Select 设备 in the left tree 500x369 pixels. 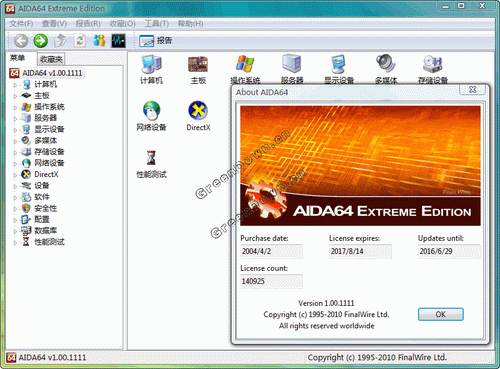(x=42, y=185)
